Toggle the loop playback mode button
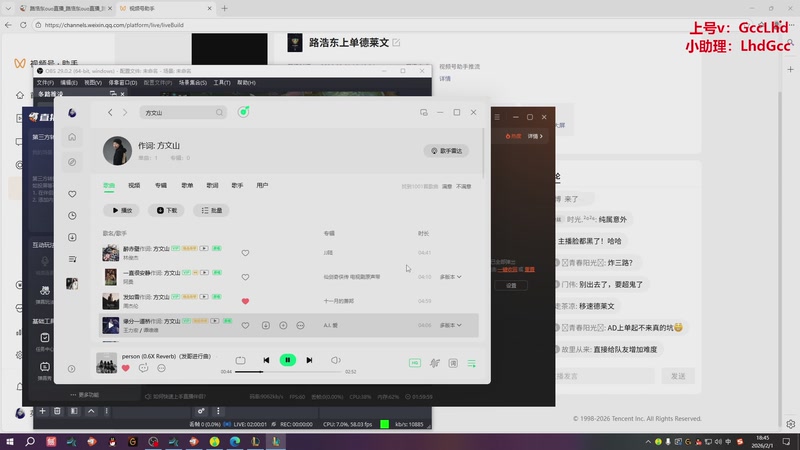 pos(240,360)
